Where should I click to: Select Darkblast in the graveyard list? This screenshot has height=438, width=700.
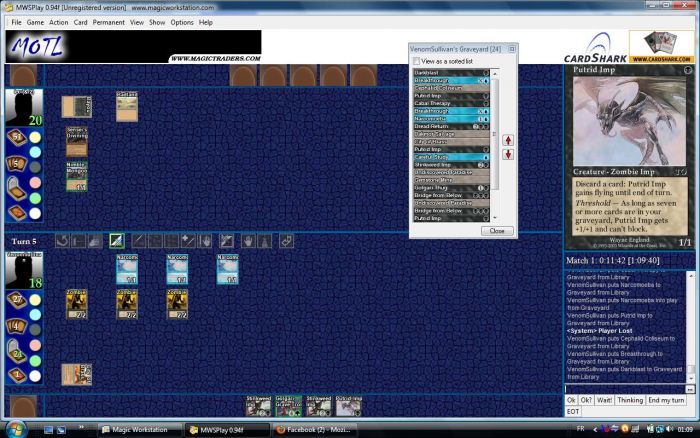[x=451, y=73]
